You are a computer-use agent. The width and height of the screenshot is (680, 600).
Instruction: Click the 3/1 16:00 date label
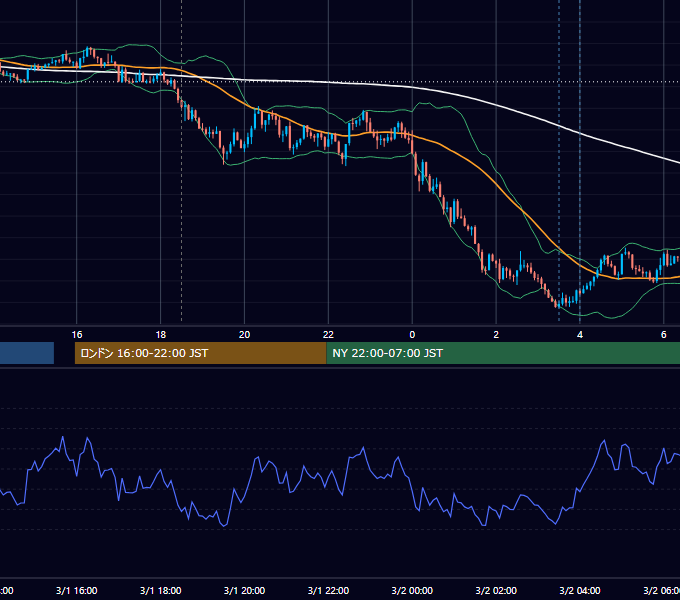point(77,590)
